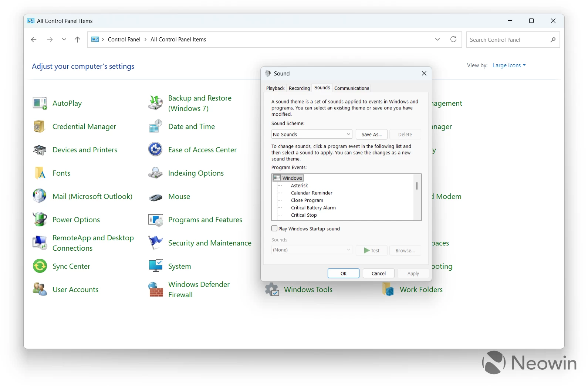Click the Sync Center icon
588x386 pixels.
pos(40,266)
